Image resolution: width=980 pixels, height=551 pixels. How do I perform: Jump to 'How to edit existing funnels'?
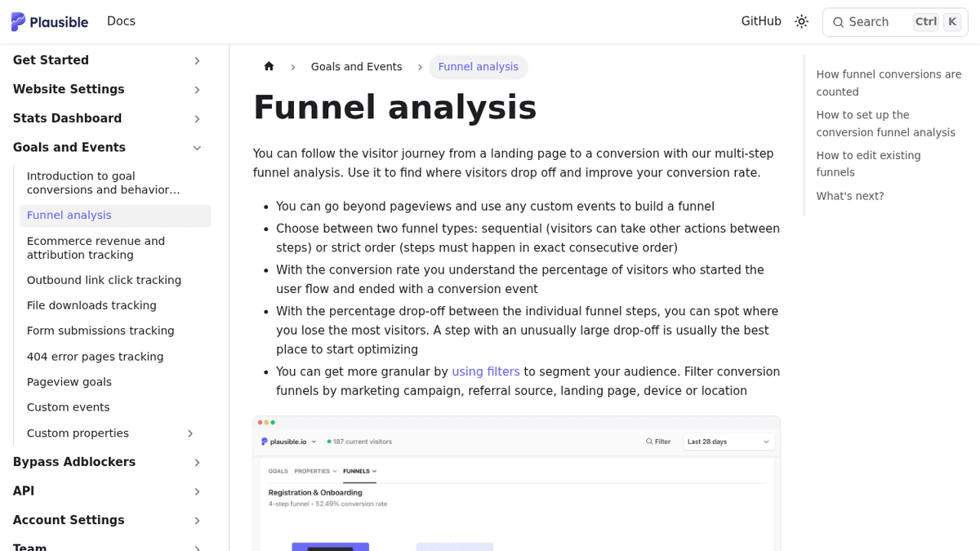tap(868, 164)
